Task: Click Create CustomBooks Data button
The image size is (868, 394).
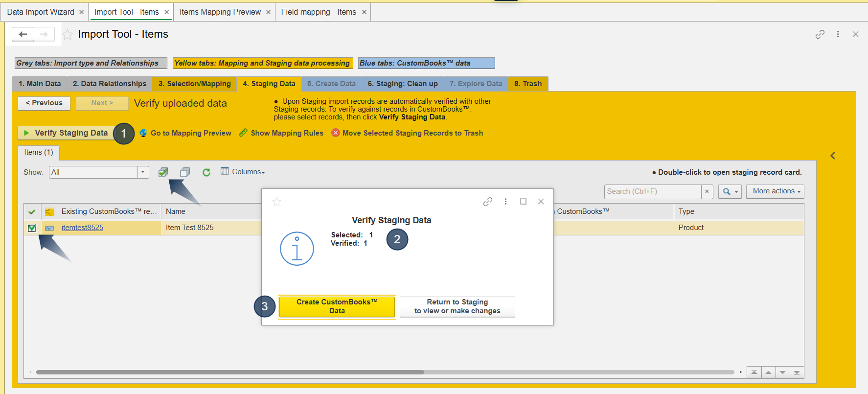Action: pyautogui.click(x=337, y=307)
